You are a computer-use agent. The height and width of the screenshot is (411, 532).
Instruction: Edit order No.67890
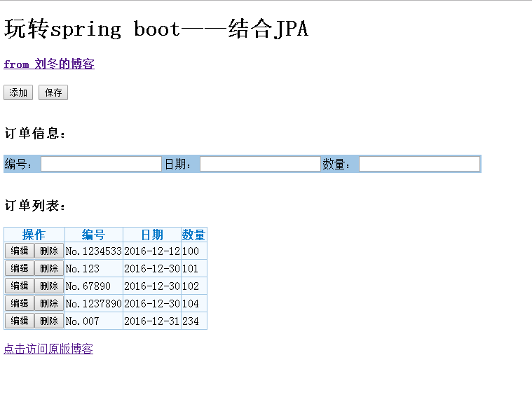pos(20,286)
